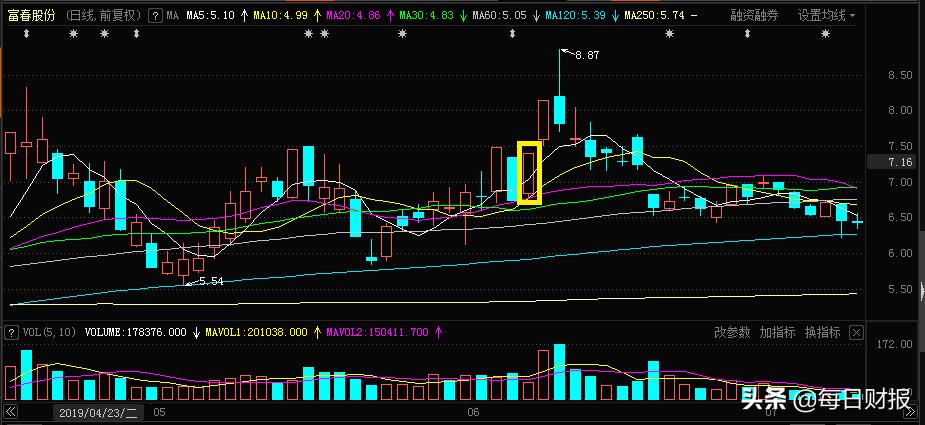Click the 05 month marker on the time axis
Image resolution: width=925 pixels, height=425 pixels.
159,412
